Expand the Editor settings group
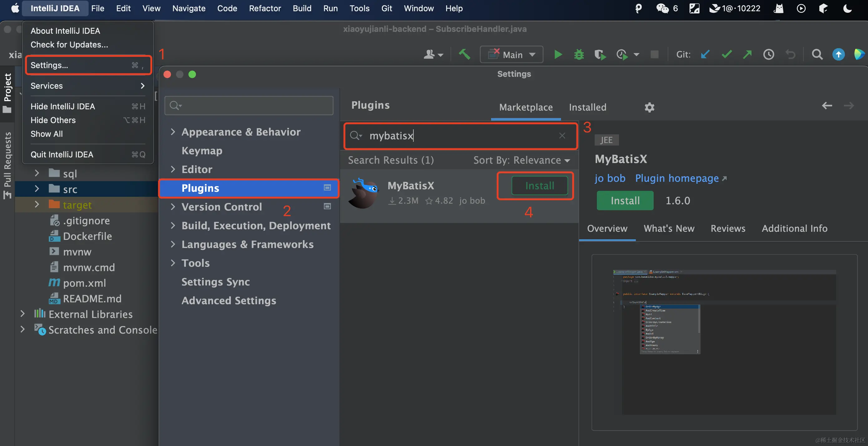The height and width of the screenshot is (446, 868). pos(173,169)
